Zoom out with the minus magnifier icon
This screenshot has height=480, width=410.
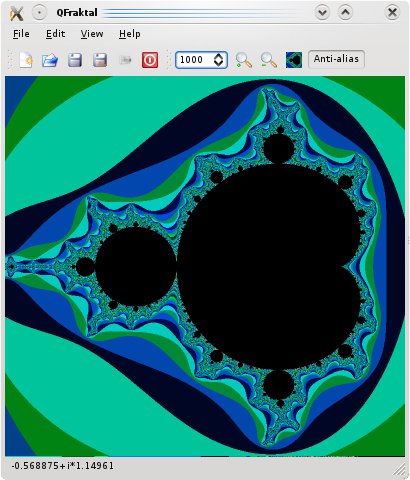tap(269, 60)
